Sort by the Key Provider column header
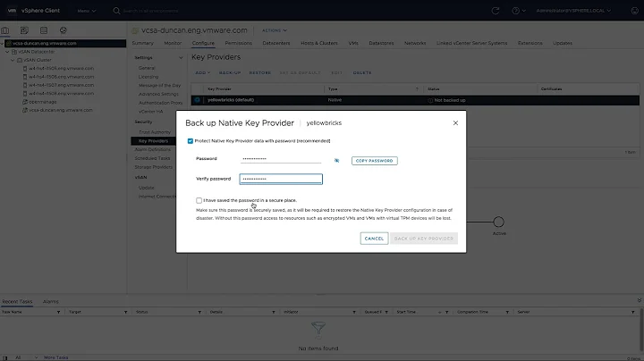 [x=219, y=89]
